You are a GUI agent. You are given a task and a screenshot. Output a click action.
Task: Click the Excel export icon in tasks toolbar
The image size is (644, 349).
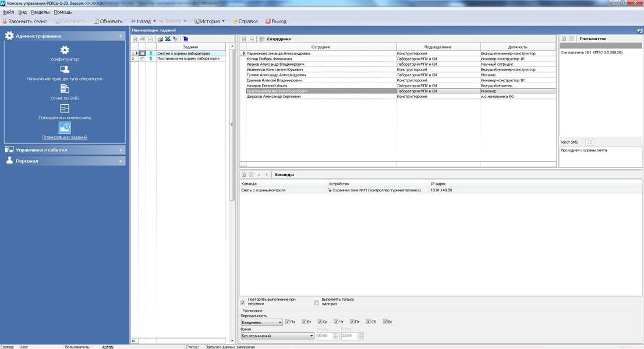168,39
